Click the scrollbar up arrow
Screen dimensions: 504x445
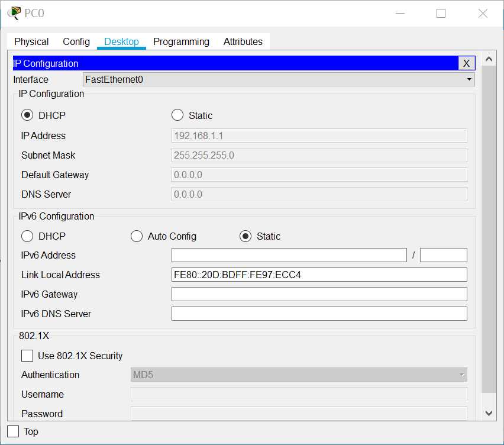pos(489,59)
